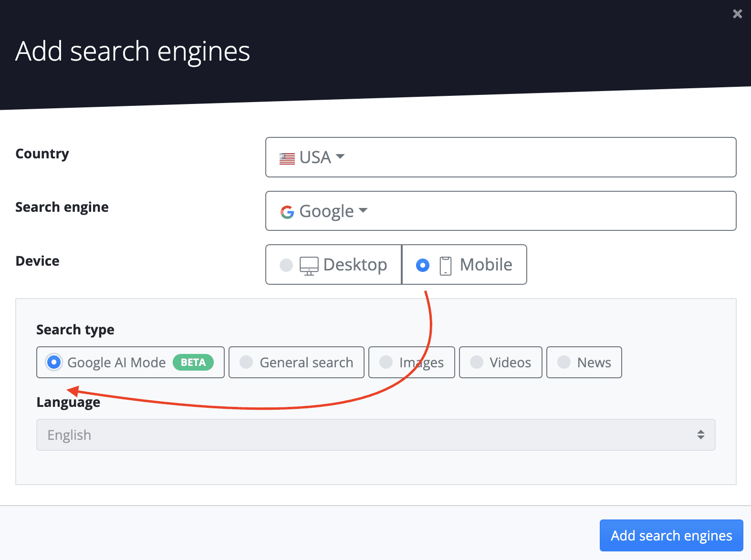The width and height of the screenshot is (751, 560).
Task: Click the caret arrow next to USA
Action: point(340,156)
